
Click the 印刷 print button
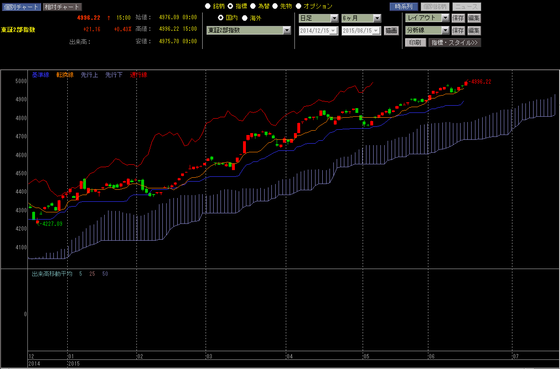416,43
